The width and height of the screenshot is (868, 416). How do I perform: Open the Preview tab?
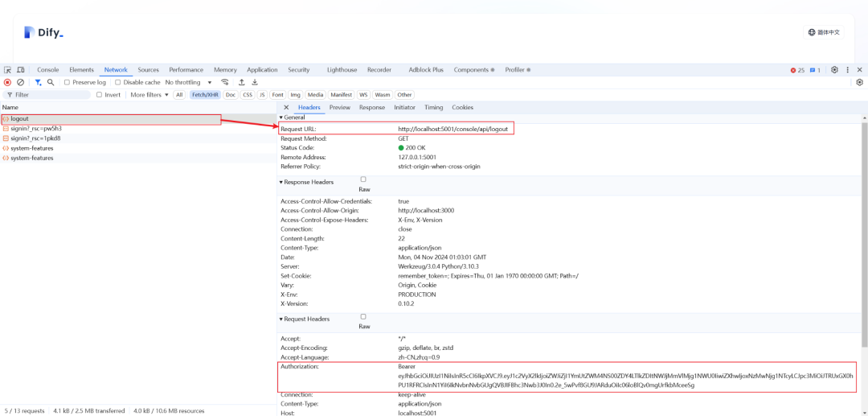click(340, 108)
